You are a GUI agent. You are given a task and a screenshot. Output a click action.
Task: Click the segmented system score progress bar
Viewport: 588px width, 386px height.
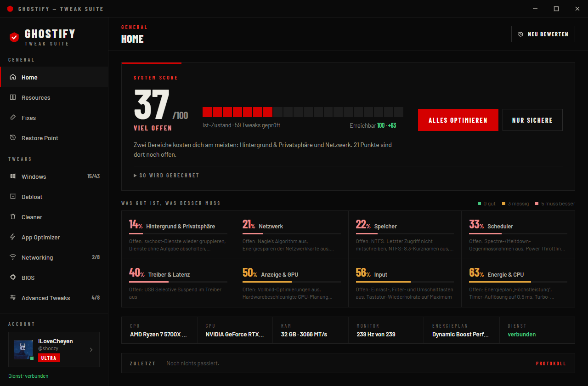coord(303,112)
